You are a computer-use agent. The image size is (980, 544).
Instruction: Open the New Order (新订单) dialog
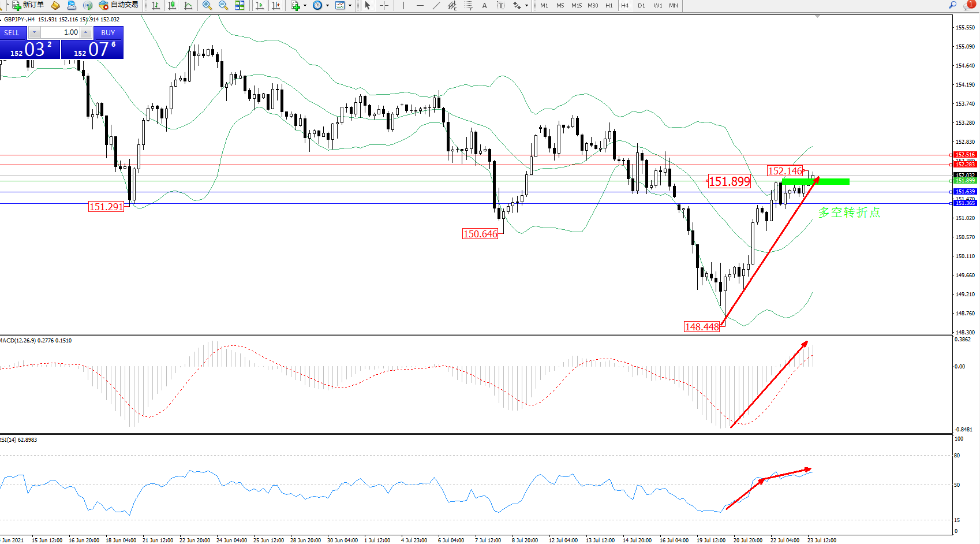pyautogui.click(x=28, y=5)
